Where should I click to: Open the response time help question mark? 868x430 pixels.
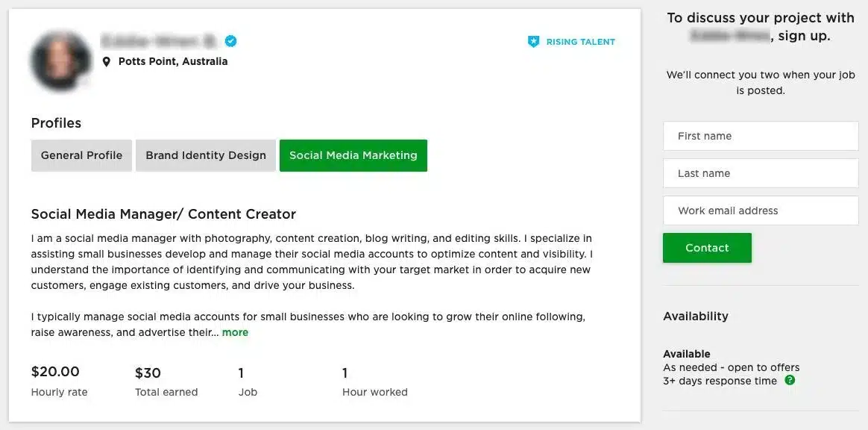790,380
